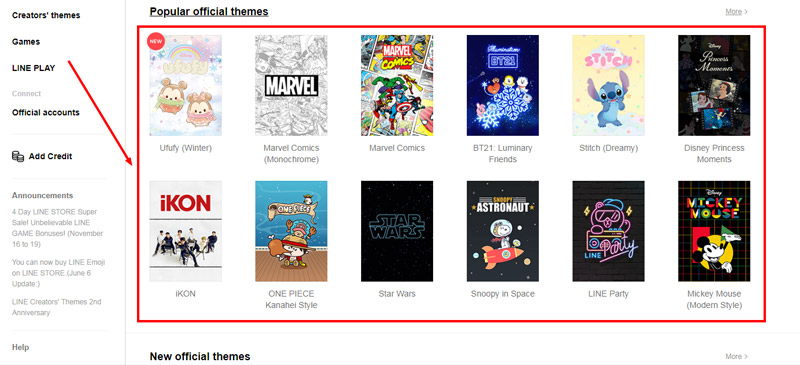Click the BT21: Luminary Friends title text
This screenshot has width=800, height=365.
(x=503, y=154)
